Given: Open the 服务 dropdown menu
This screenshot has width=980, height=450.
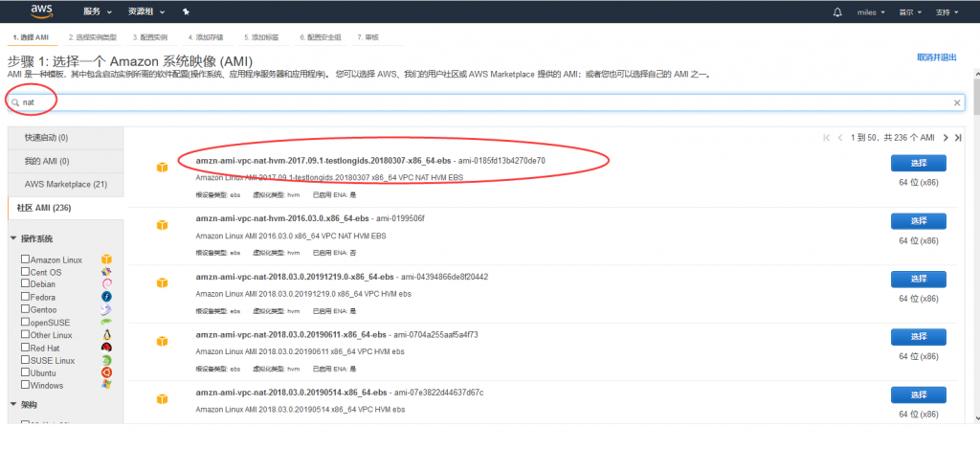Looking at the screenshot, I should 98,11.
